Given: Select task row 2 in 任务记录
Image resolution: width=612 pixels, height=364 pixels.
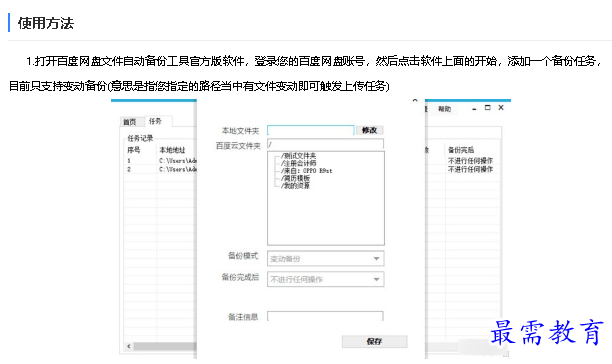Looking at the screenshot, I should [160, 169].
